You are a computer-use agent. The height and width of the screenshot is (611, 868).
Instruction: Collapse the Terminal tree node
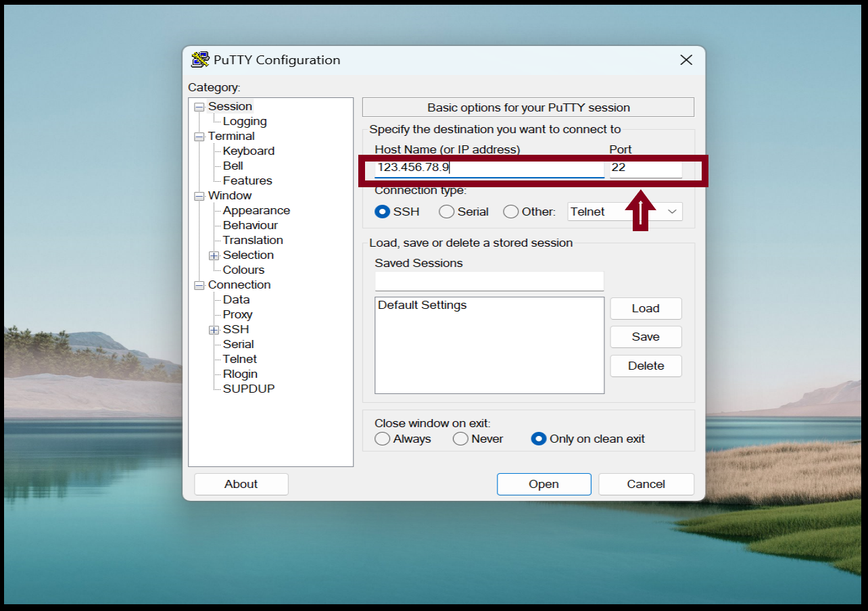click(199, 137)
